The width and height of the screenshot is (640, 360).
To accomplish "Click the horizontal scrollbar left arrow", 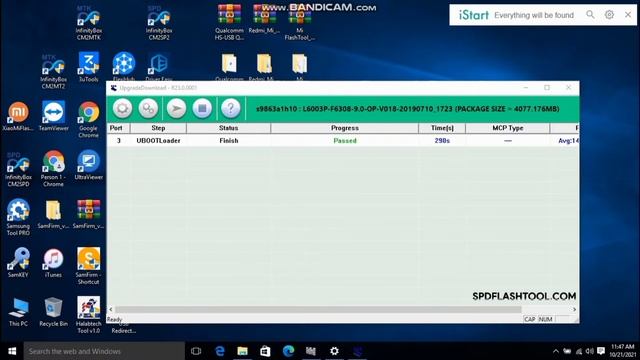I will point(111,309).
